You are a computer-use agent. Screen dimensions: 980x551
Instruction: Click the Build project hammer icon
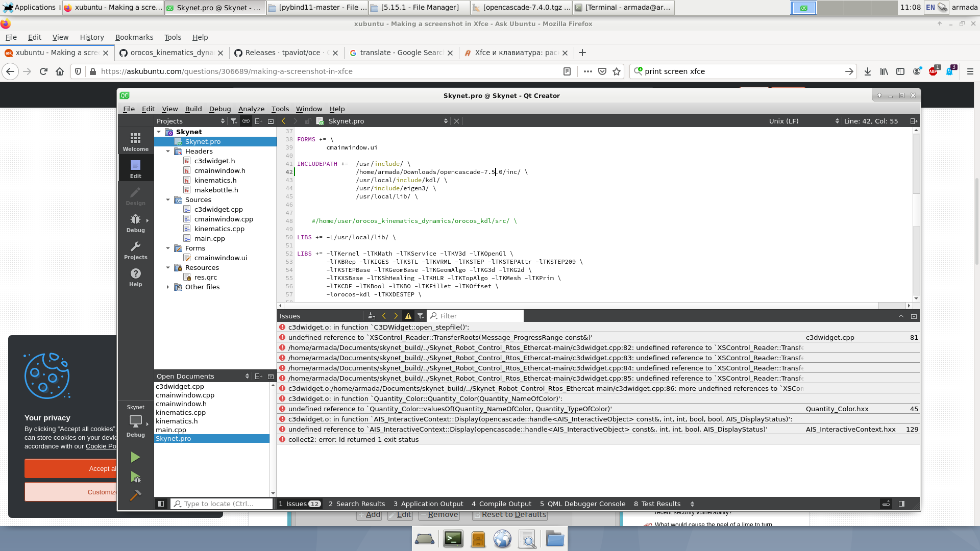tap(135, 495)
